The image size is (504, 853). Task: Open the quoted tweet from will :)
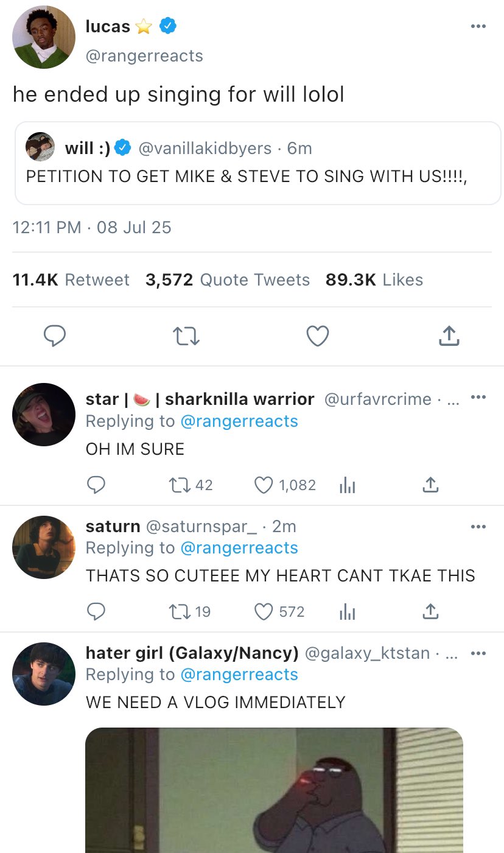(257, 162)
